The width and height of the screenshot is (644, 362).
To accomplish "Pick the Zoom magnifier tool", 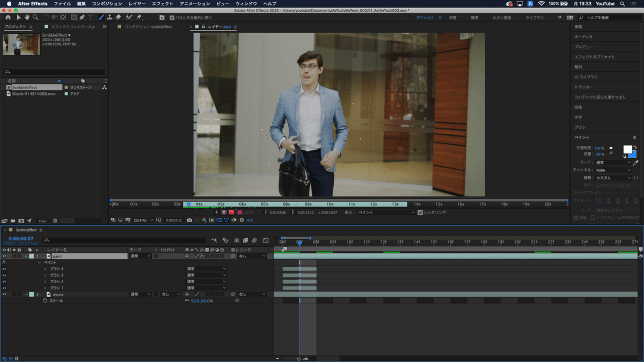I will [34, 17].
